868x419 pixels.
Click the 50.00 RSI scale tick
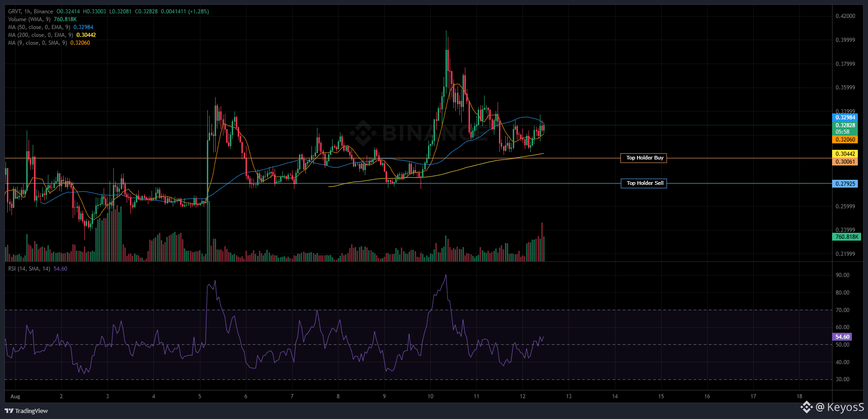pos(843,345)
